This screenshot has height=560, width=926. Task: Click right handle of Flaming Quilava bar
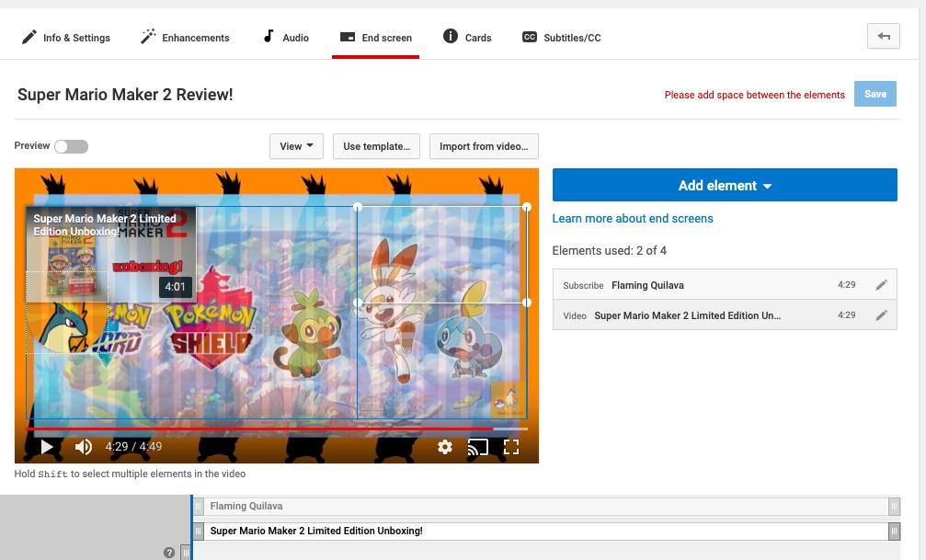(894, 506)
